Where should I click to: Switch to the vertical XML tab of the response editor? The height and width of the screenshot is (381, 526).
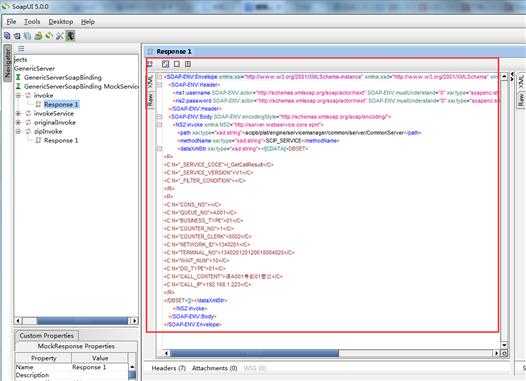[150, 81]
